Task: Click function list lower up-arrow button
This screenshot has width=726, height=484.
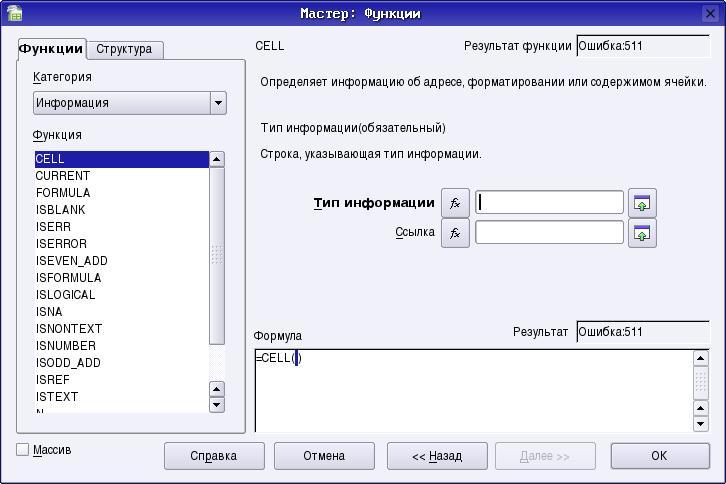Action: pos(217,389)
